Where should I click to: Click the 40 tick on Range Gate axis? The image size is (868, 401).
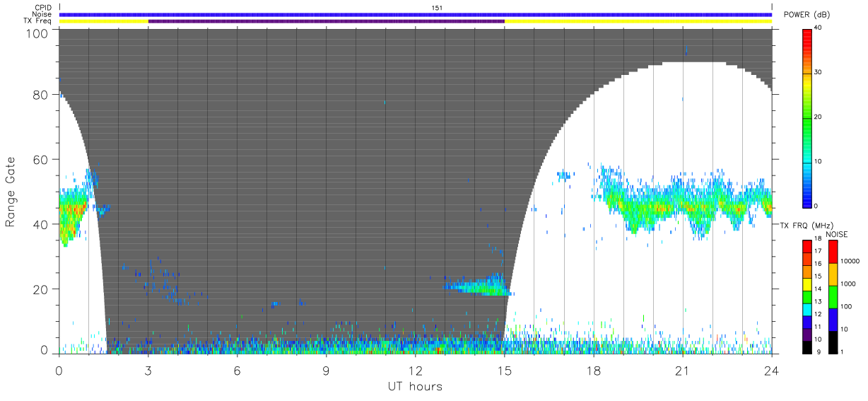pyautogui.click(x=42, y=225)
